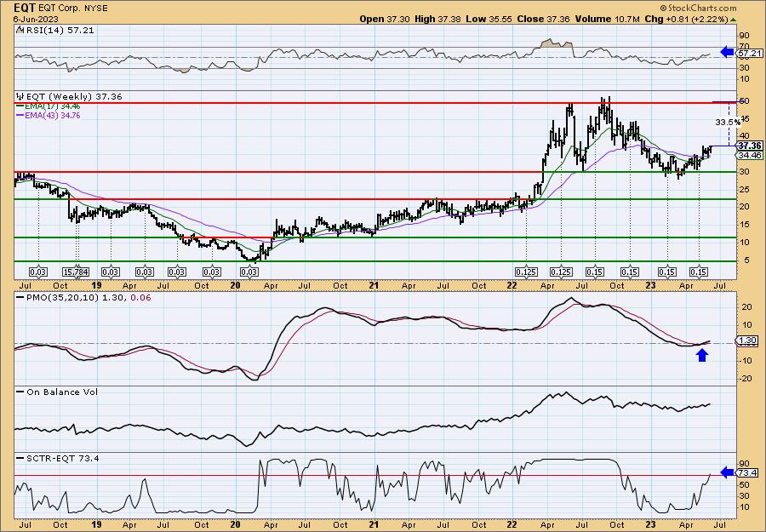Click the black legend dash before PMO(35,20,10)
This screenshot has width=766, height=532.
point(20,298)
